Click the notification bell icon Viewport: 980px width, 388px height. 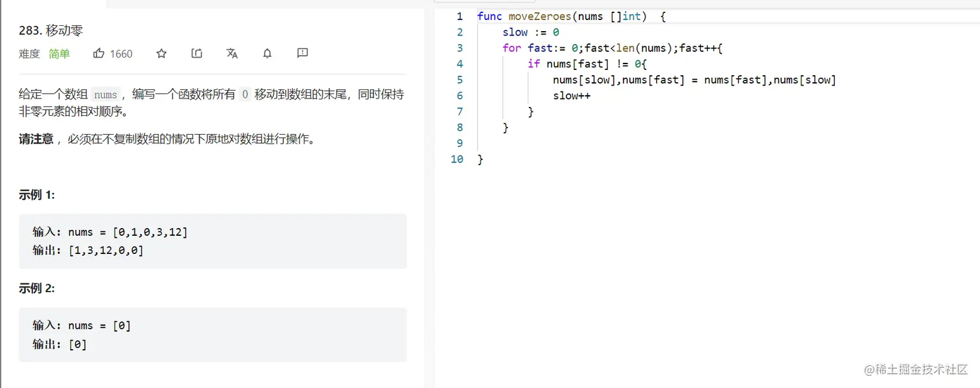point(267,53)
